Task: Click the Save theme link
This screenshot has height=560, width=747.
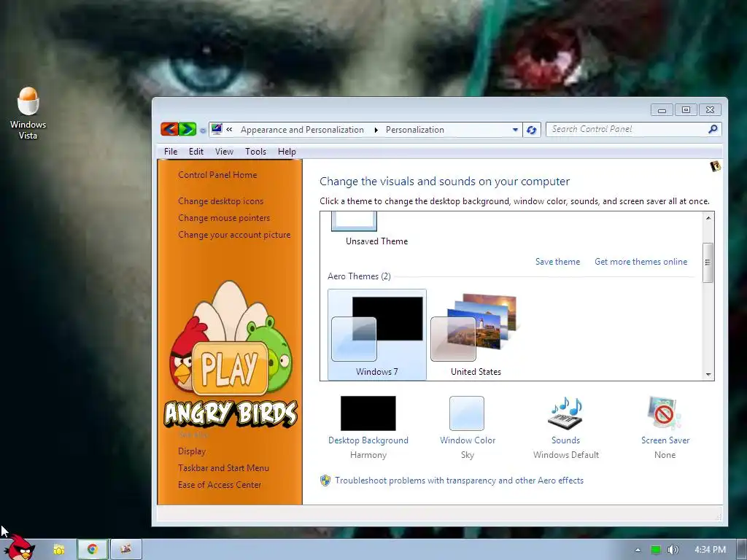Action: [x=557, y=262]
